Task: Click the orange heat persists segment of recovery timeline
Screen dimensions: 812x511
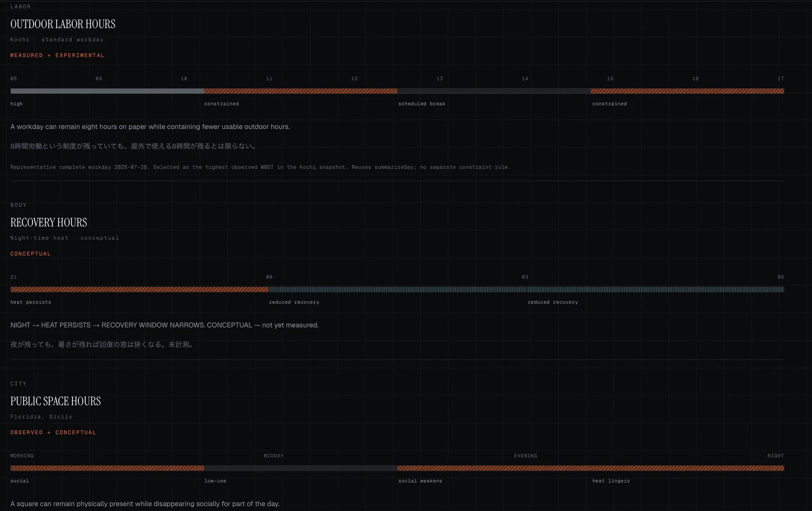Action: [x=139, y=290]
